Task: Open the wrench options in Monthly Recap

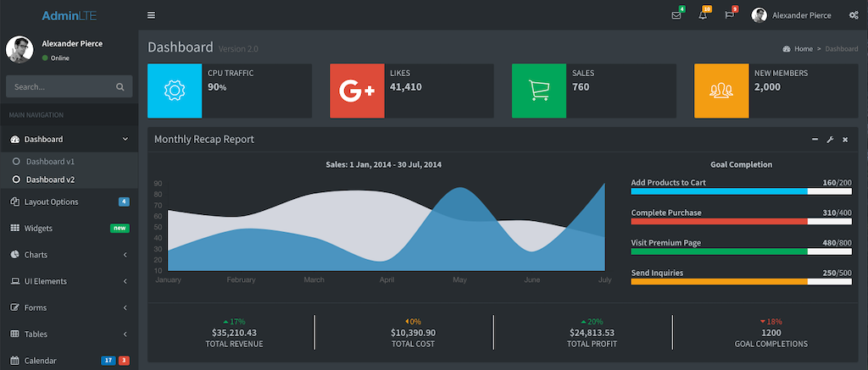Action: point(830,139)
